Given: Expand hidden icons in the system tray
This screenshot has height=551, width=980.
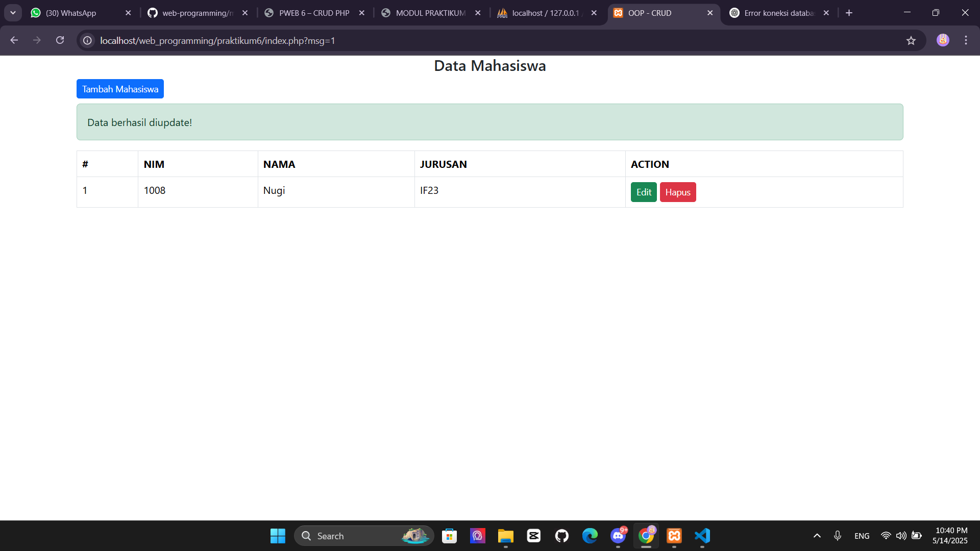Looking at the screenshot, I should click(817, 536).
